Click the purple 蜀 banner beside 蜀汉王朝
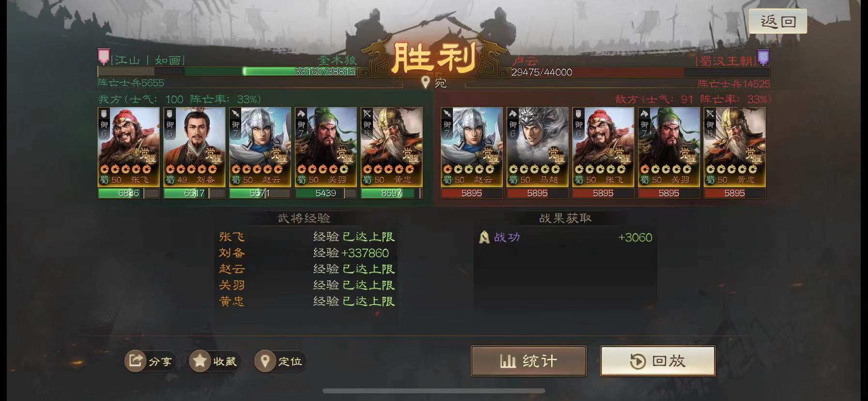Viewport: 868px width, 401px height. pos(763,57)
